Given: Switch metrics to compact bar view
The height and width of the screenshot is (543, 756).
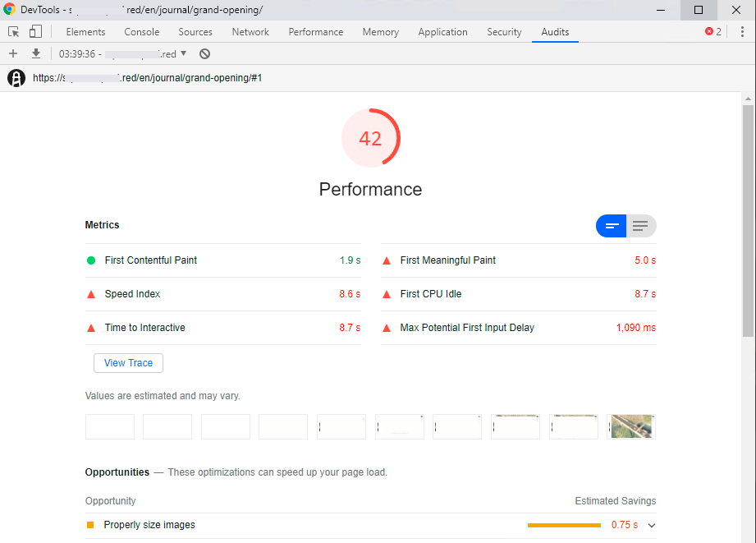Looking at the screenshot, I should pyautogui.click(x=612, y=226).
